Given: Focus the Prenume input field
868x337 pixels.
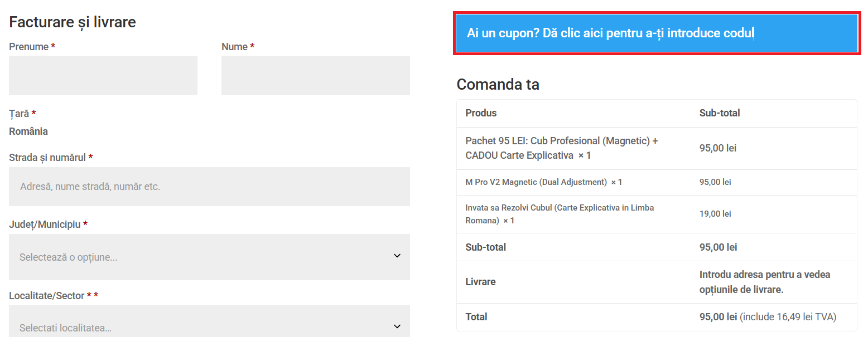Looking at the screenshot, I should click(x=103, y=75).
